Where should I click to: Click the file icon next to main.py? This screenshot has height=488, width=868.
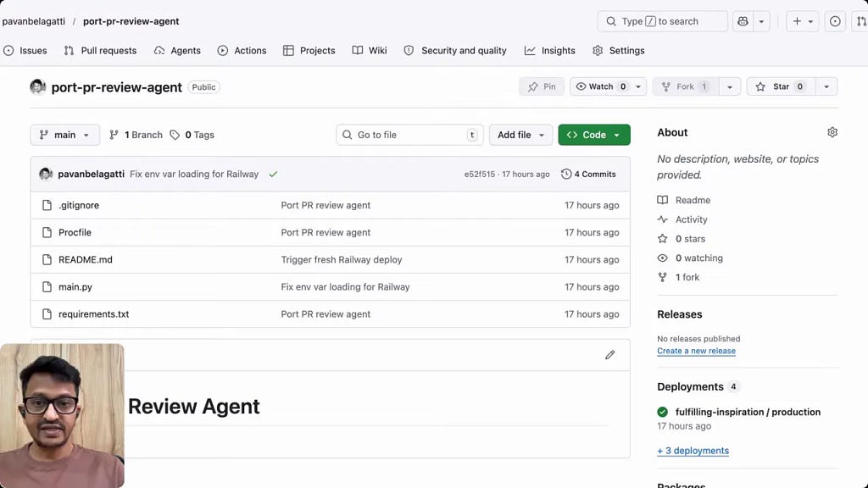click(47, 287)
